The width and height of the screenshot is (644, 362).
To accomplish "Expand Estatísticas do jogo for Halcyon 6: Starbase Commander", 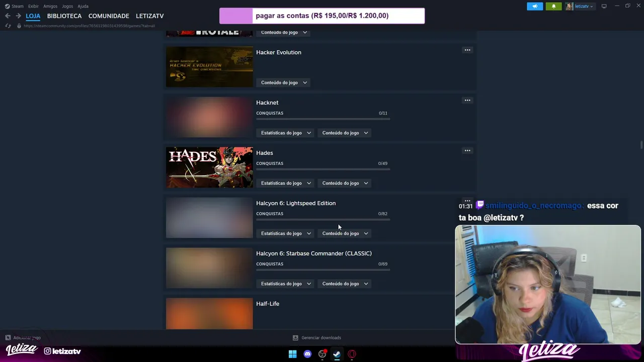I will point(286,284).
